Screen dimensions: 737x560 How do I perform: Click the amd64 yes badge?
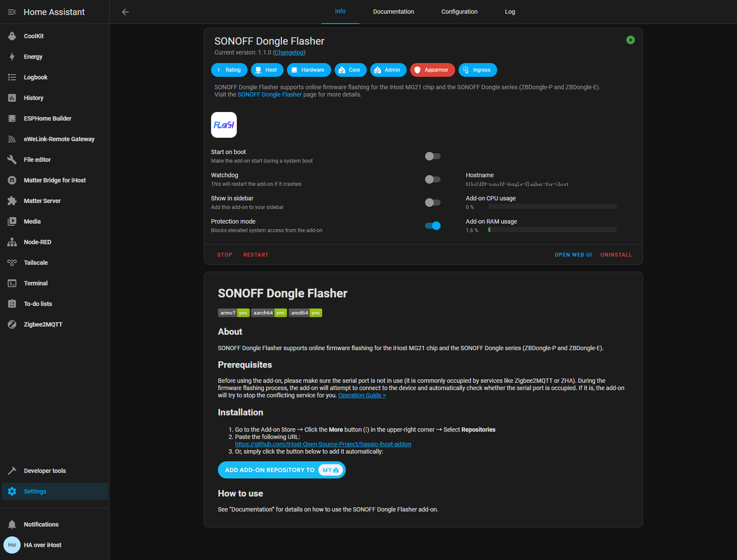pos(305,313)
